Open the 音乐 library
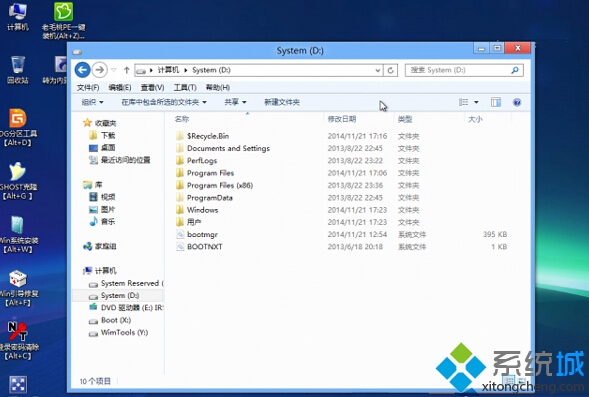This screenshot has height=397, width=589. point(108,222)
